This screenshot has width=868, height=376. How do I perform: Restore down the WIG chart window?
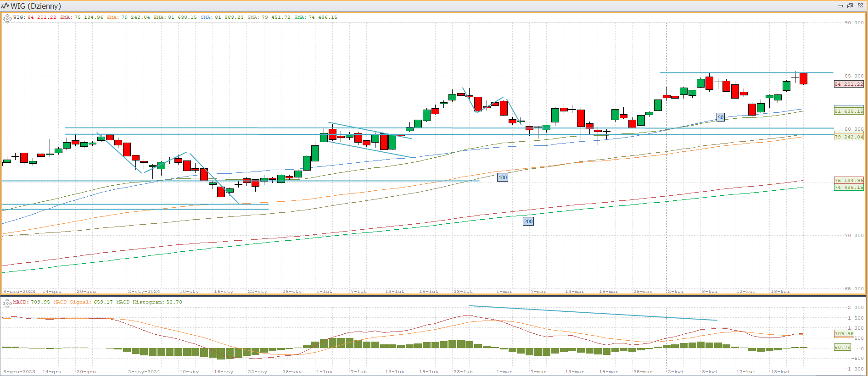point(850,6)
